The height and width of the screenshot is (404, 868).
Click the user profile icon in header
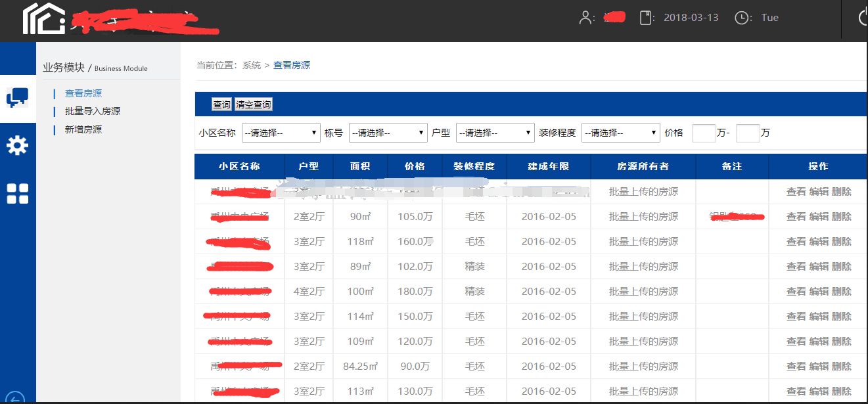click(585, 18)
